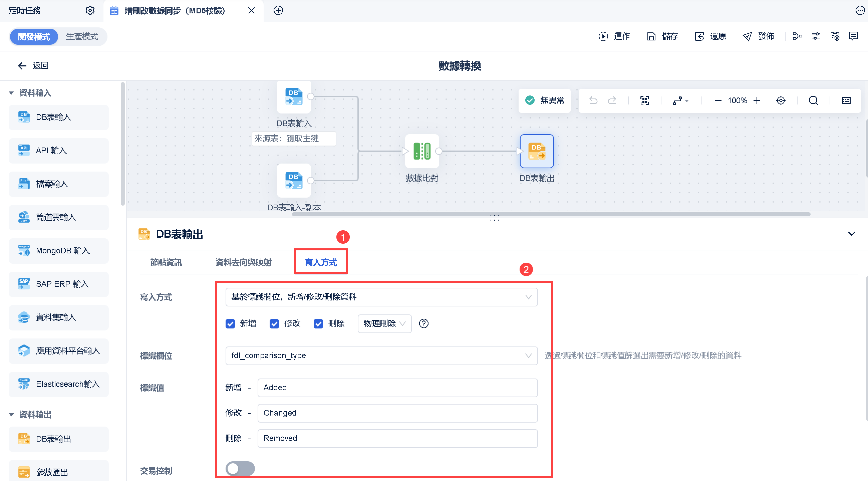Click the canvas search magnifier icon
Viewport: 868px width, 481px height.
[x=813, y=100]
